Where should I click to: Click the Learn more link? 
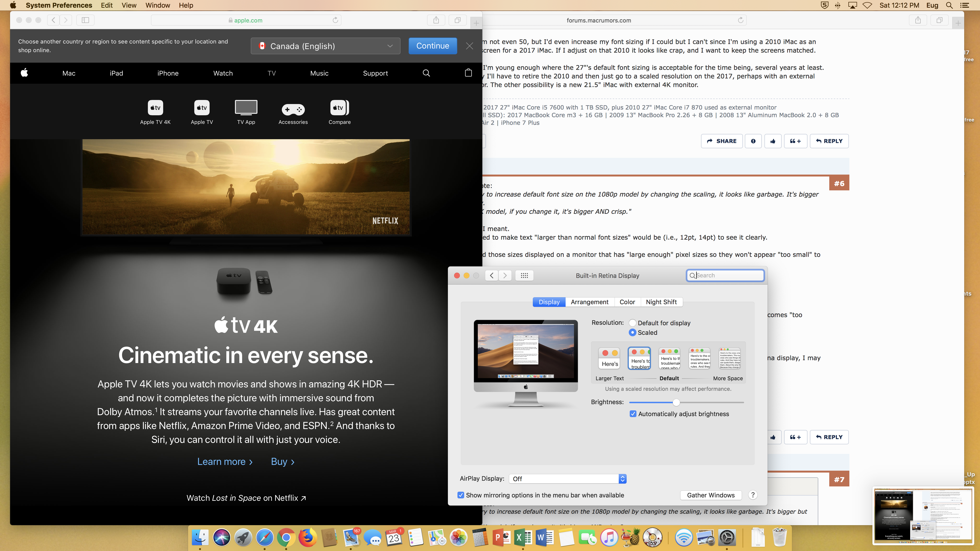pyautogui.click(x=225, y=462)
